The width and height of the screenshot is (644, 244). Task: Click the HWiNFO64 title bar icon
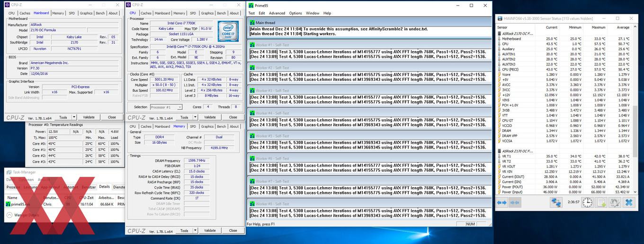coord(500,18)
